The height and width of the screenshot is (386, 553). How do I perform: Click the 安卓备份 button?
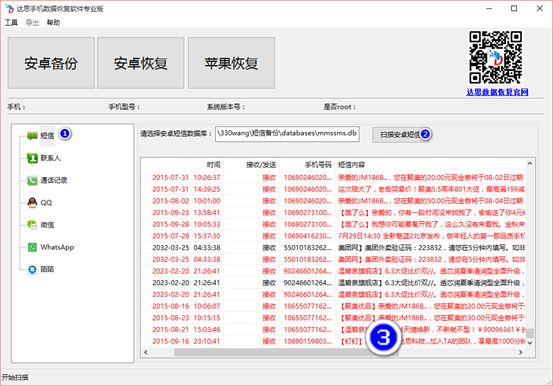(51, 63)
